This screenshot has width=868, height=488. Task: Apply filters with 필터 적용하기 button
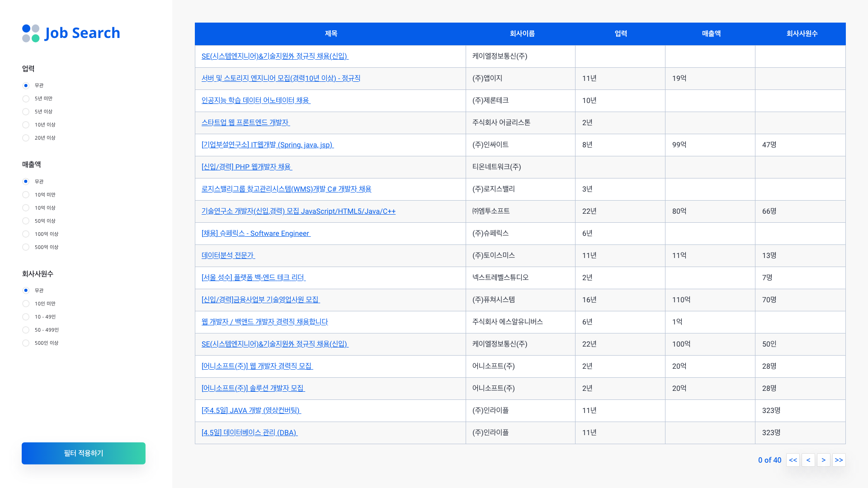[84, 453]
